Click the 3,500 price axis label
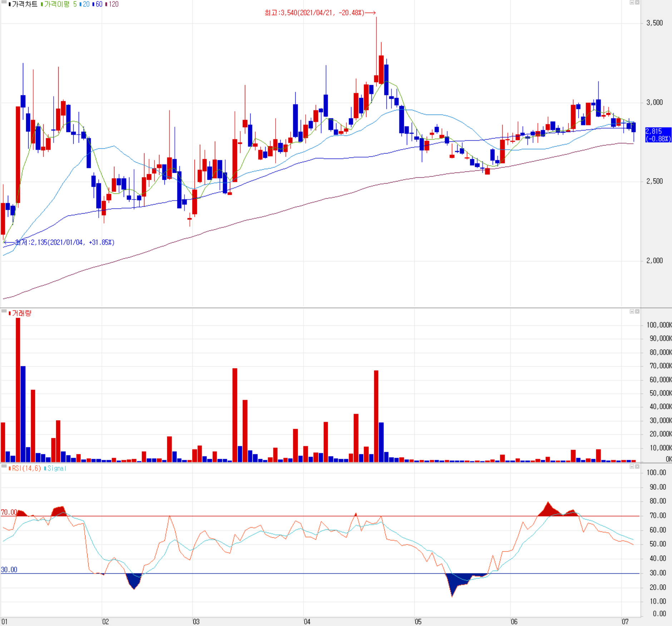 [654, 23]
